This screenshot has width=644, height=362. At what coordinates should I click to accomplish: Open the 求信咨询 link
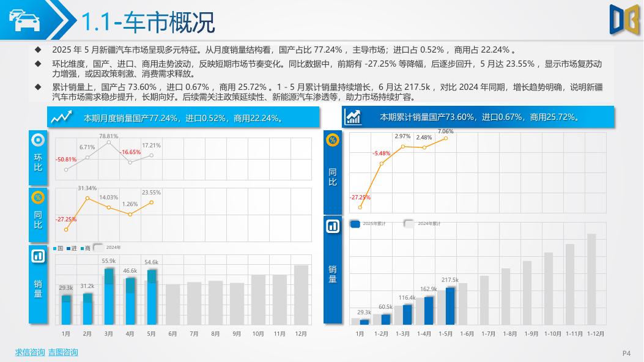(29, 352)
